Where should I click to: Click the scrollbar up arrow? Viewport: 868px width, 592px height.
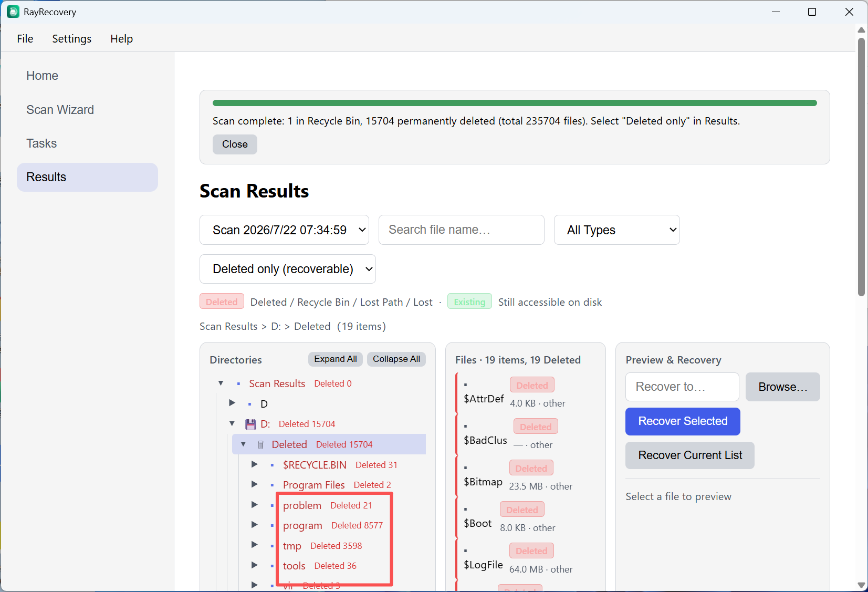click(x=861, y=30)
